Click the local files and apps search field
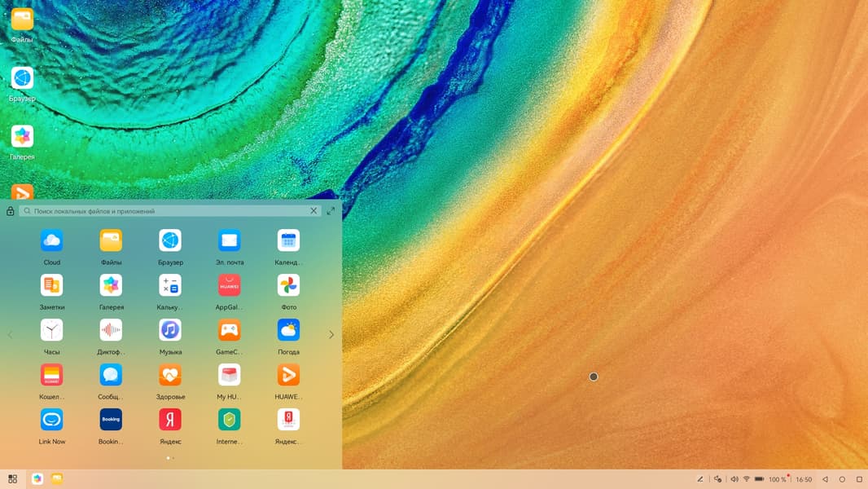 (170, 211)
